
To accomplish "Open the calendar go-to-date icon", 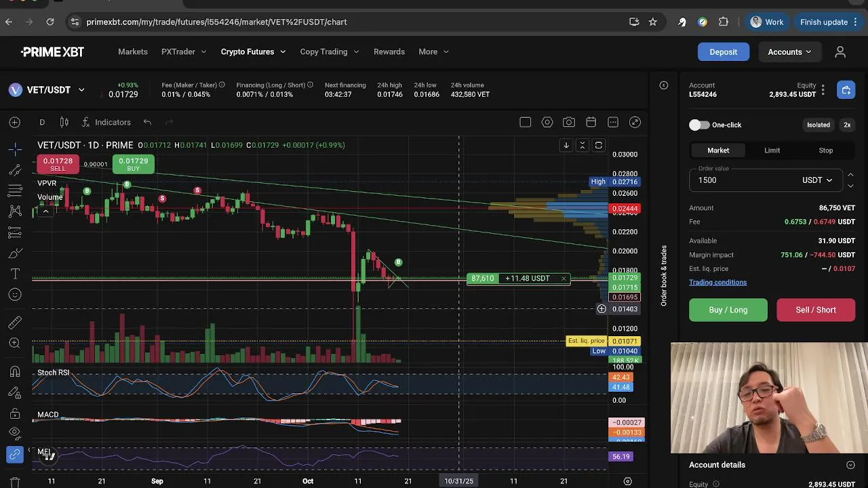I will [x=591, y=122].
